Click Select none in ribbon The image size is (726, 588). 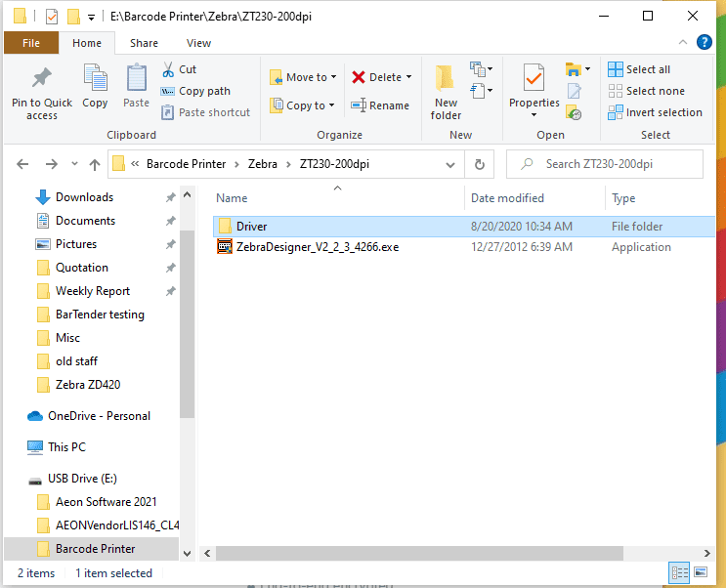coord(646,91)
